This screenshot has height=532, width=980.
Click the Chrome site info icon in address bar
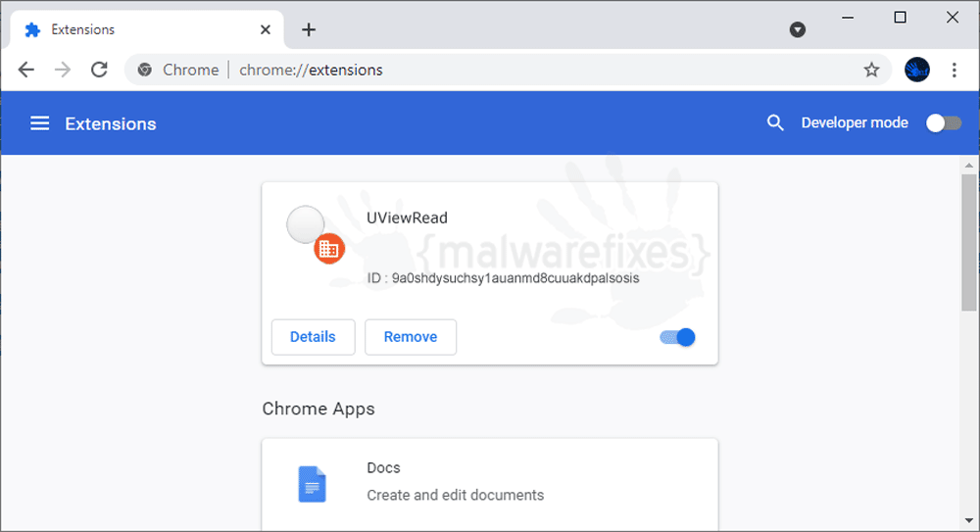pyautogui.click(x=145, y=70)
